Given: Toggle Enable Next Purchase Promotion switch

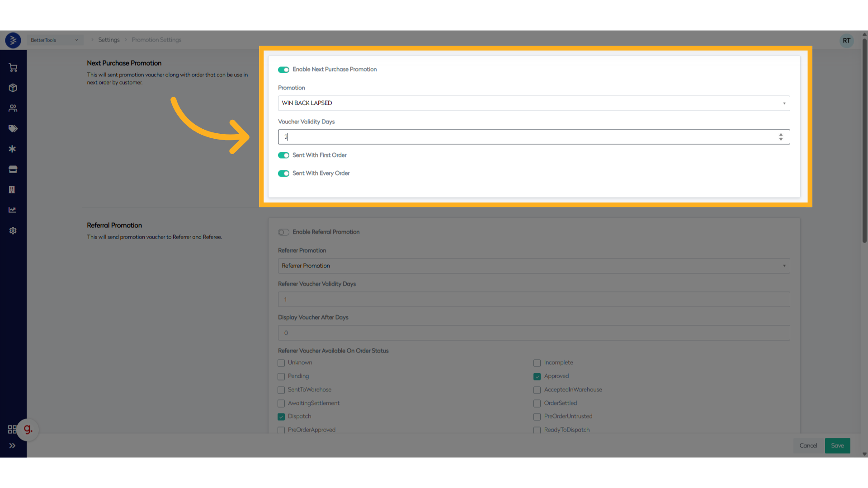Looking at the screenshot, I should pos(283,70).
